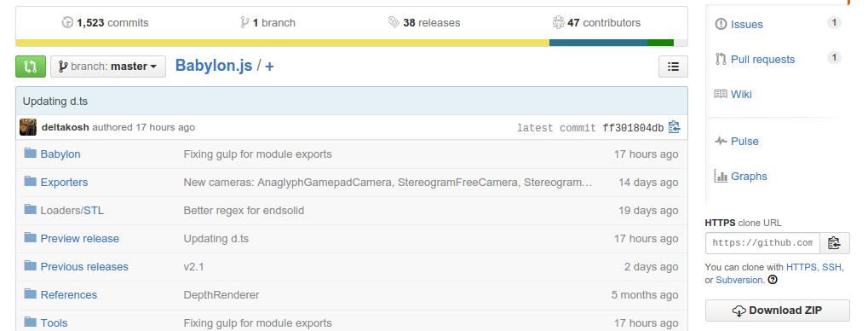The width and height of the screenshot is (868, 331).
Task: Open the References folder
Action: coord(69,295)
